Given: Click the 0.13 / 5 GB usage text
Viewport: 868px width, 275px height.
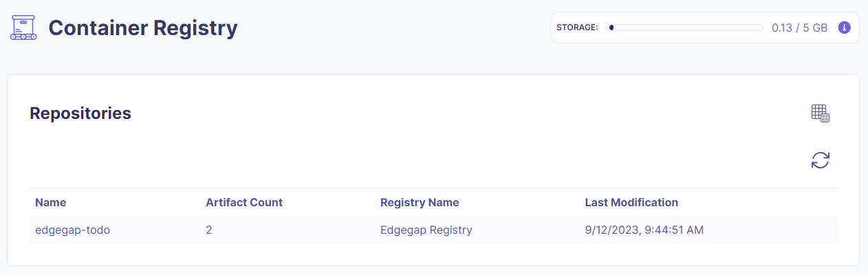Looking at the screenshot, I should [x=799, y=27].
